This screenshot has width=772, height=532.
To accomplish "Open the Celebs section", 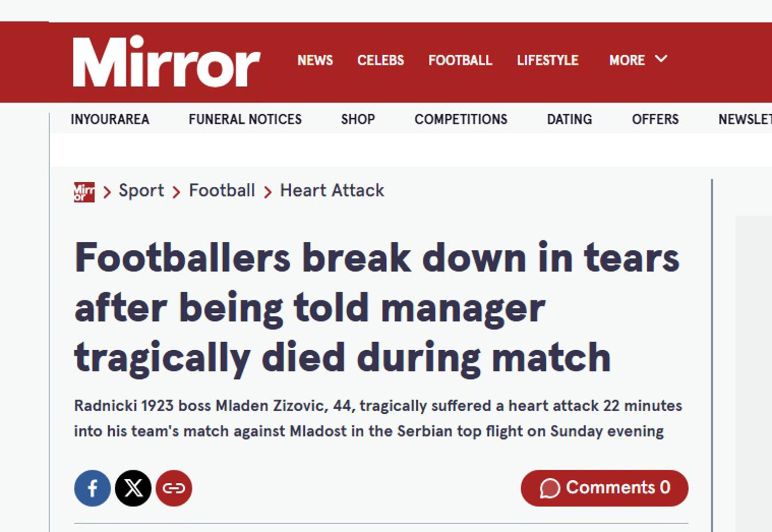I will click(380, 60).
